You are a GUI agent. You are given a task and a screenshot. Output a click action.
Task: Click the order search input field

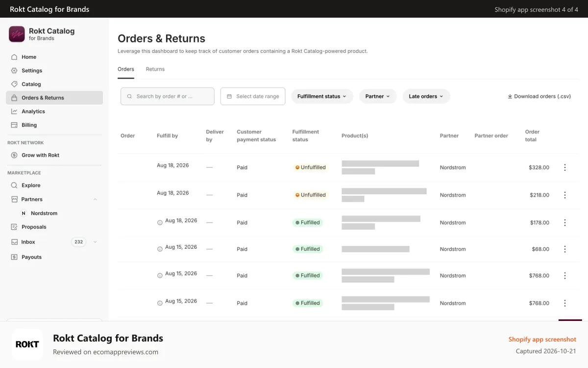(x=168, y=97)
